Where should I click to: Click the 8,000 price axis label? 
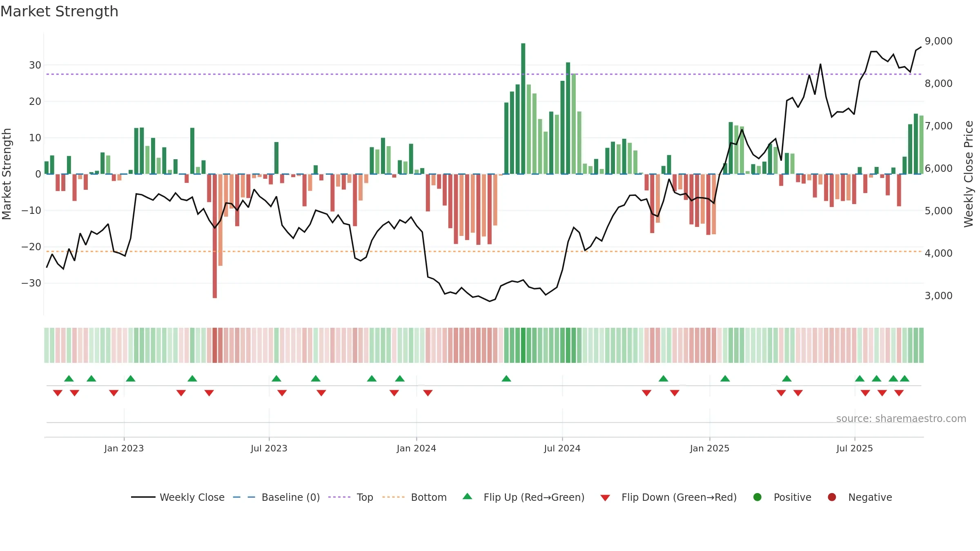938,84
